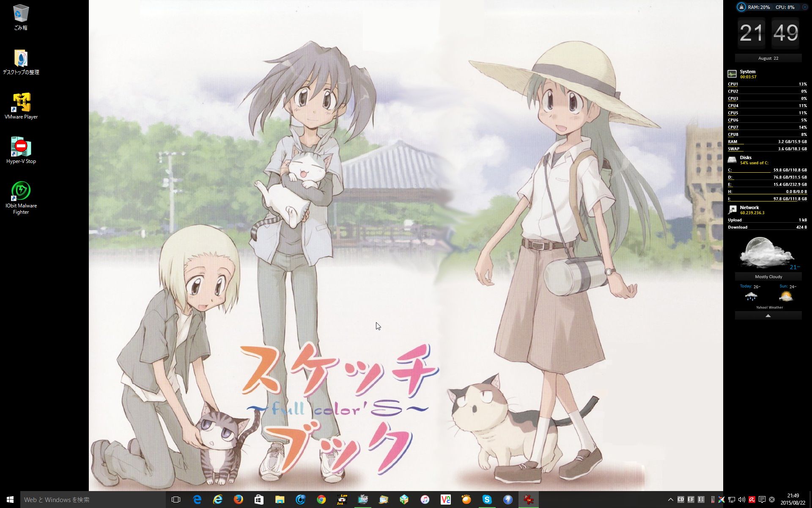Click the flip clock hour 21

(752, 33)
